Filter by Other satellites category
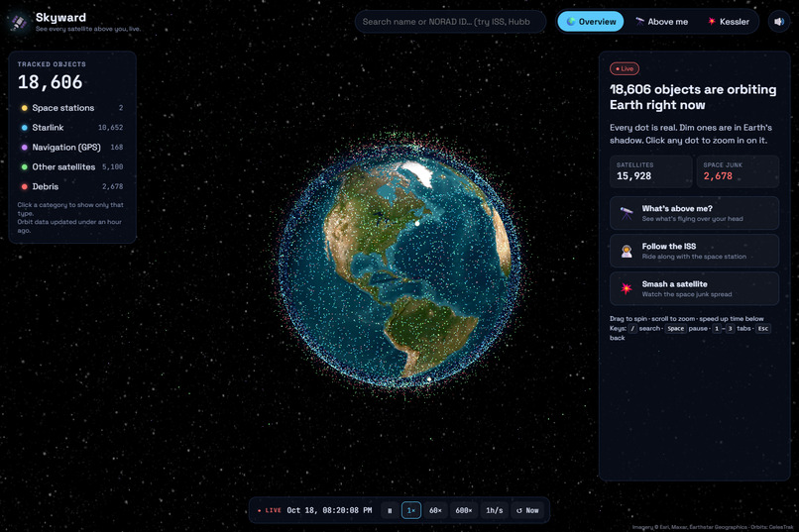This screenshot has height=532, width=799. 72,167
